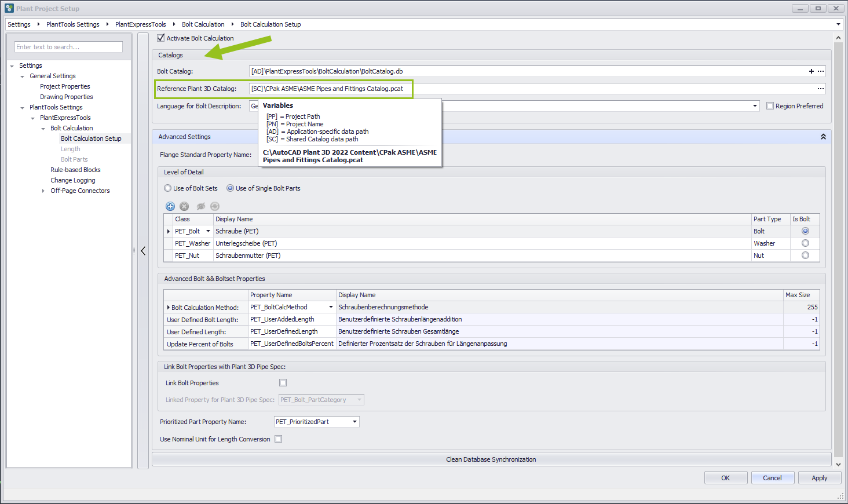Click the Plant Project Setup app icon
The image size is (848, 504).
pos(9,8)
